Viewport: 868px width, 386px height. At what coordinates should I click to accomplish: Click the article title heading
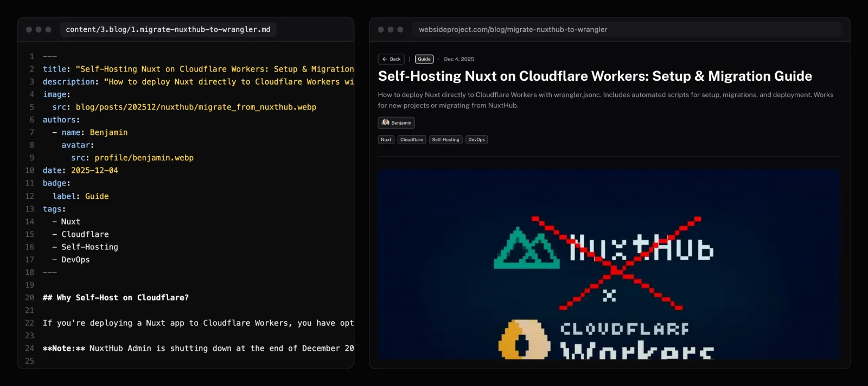[x=595, y=76]
